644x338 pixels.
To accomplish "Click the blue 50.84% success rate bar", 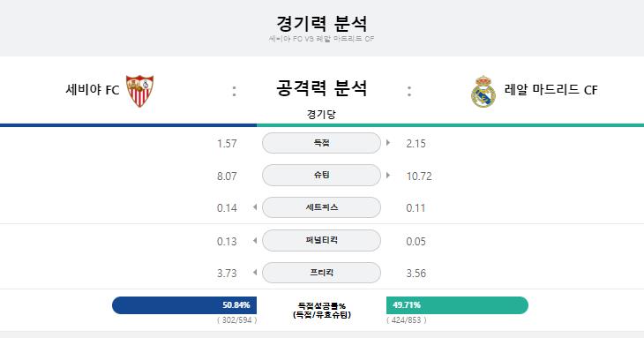I will pos(184,305).
